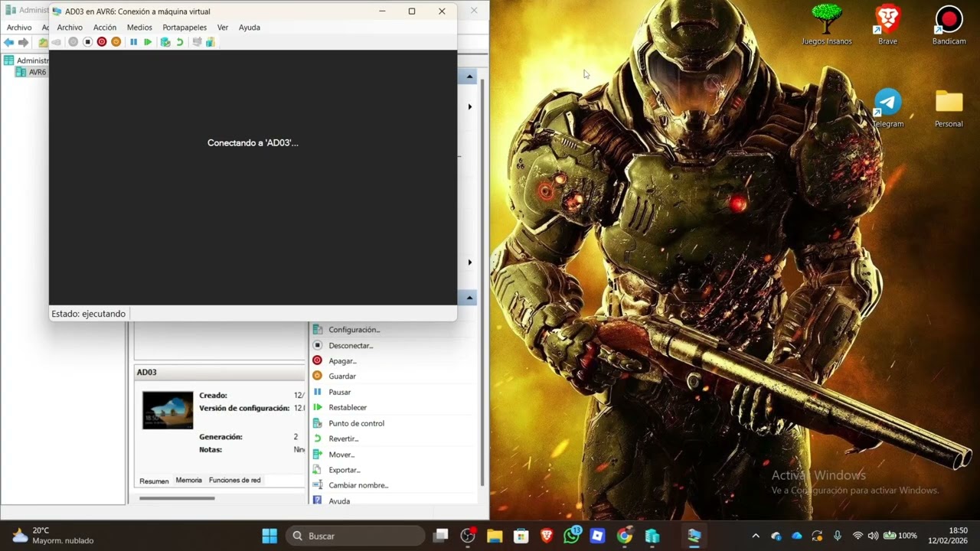Screen dimensions: 980x551
Task: Pause the VM using the toolbar pause icon
Action: (133, 42)
